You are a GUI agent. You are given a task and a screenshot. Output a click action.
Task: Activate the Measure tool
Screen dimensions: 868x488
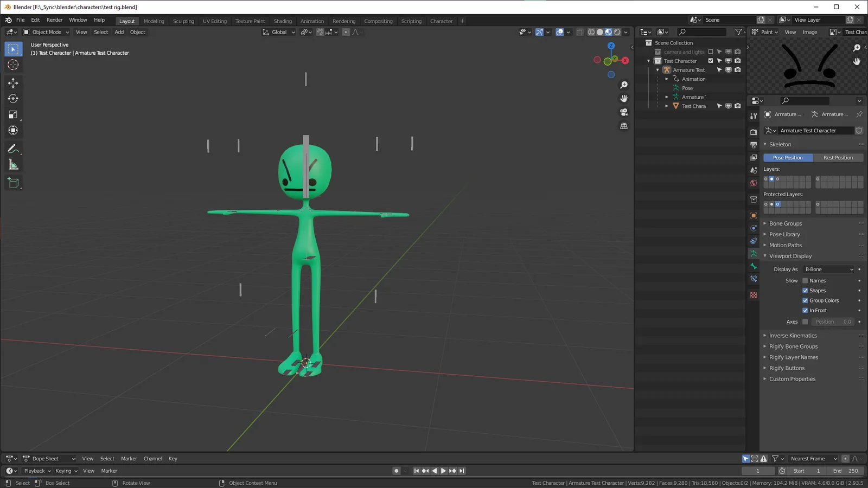point(13,165)
